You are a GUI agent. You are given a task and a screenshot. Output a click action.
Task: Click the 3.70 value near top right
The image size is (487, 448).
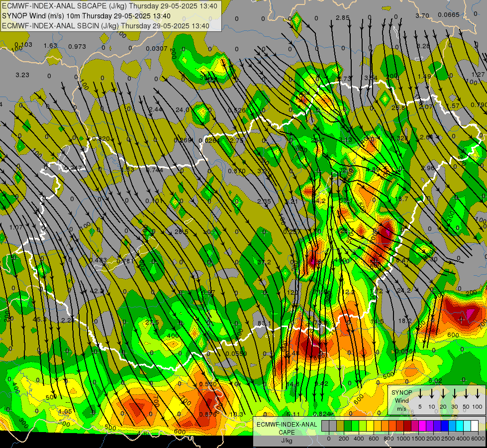click(422, 15)
